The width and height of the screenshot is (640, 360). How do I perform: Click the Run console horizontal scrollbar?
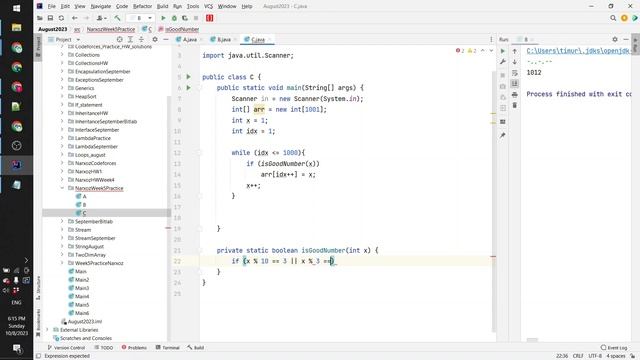[x=532, y=340]
